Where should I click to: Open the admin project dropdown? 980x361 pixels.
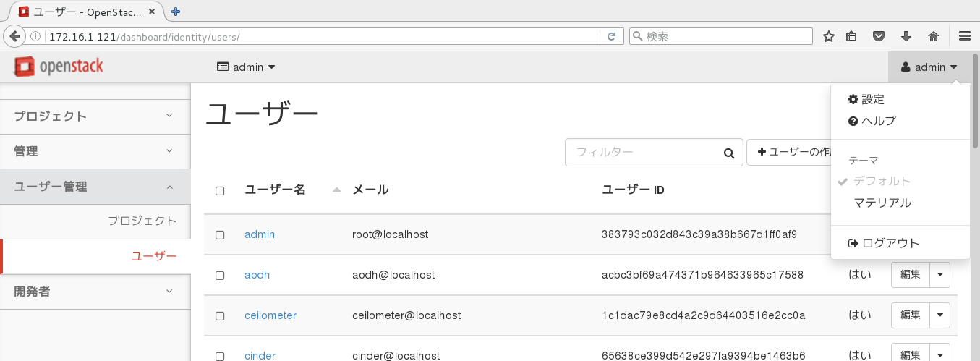[x=247, y=67]
